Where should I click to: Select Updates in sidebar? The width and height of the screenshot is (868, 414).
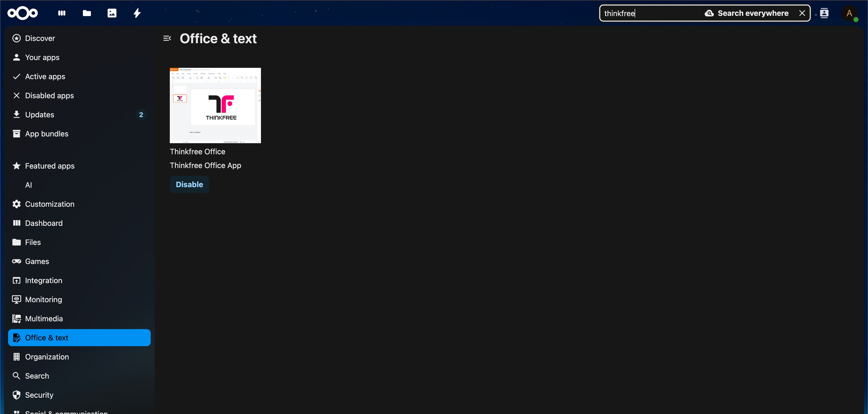click(39, 115)
